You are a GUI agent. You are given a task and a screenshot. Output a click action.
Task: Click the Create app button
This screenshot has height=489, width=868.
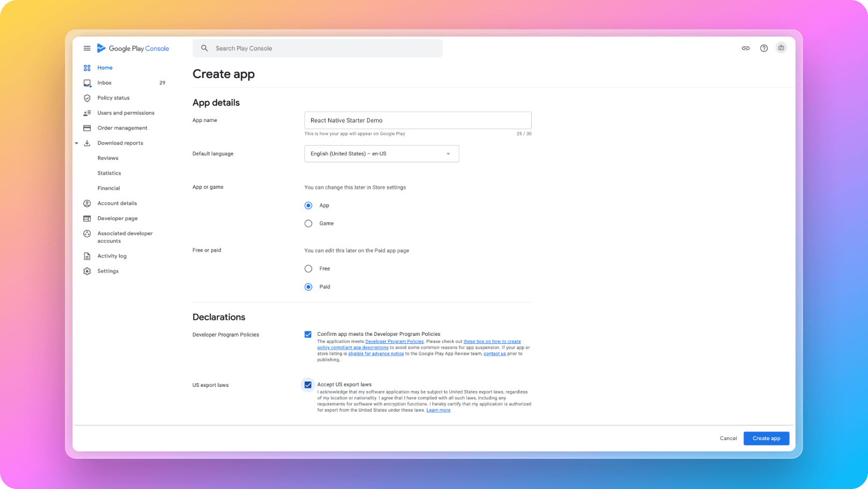pyautogui.click(x=766, y=438)
